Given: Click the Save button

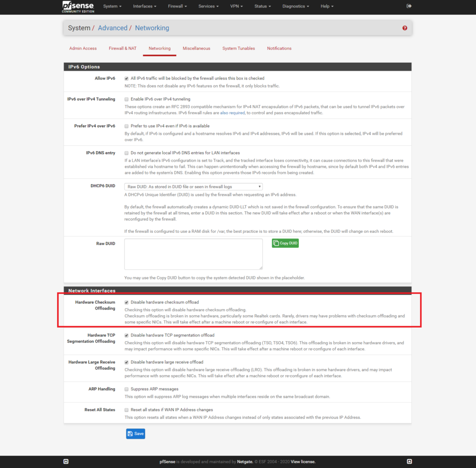Looking at the screenshot, I should click(x=135, y=434).
